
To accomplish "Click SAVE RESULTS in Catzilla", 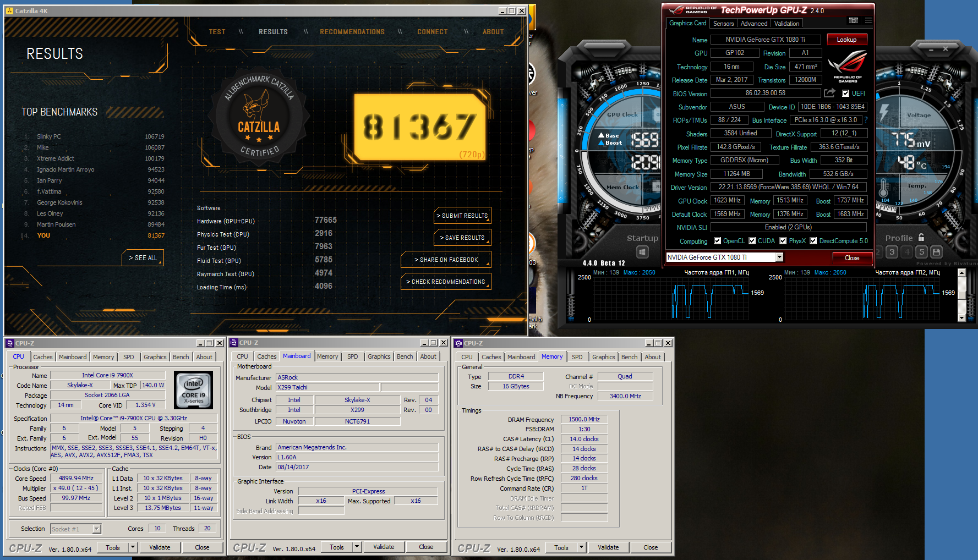I will coord(462,238).
